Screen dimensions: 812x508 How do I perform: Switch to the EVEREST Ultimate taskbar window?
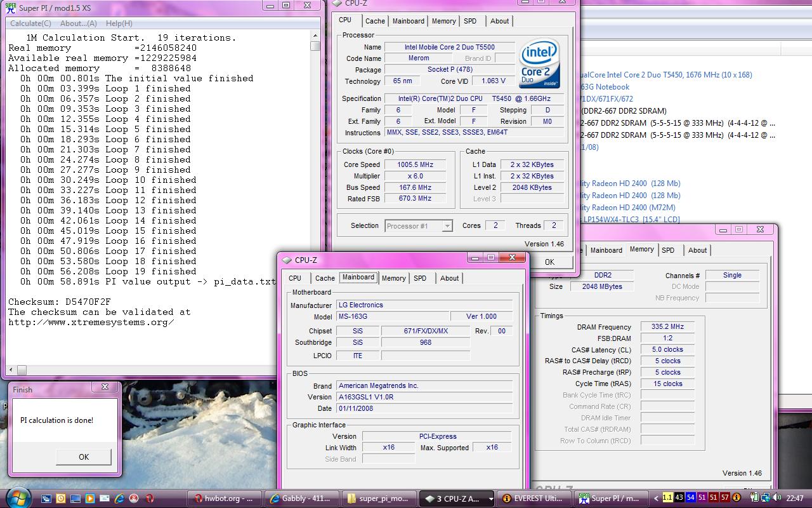click(x=534, y=498)
